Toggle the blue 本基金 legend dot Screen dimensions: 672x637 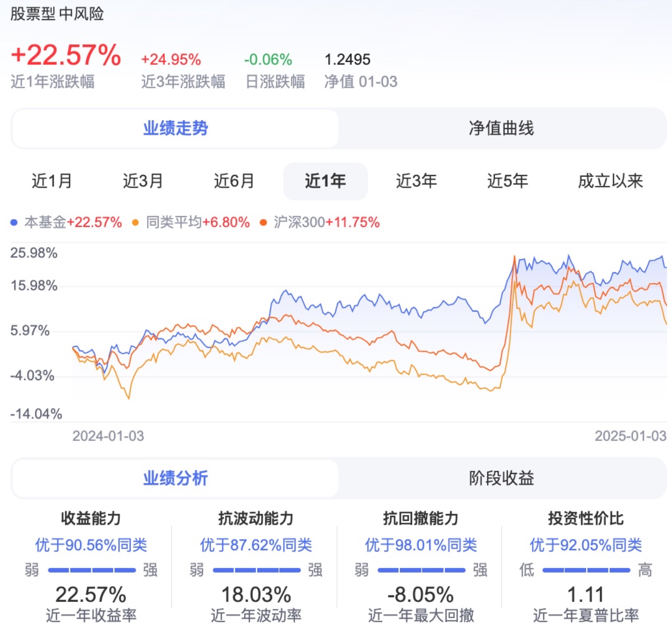[14, 223]
